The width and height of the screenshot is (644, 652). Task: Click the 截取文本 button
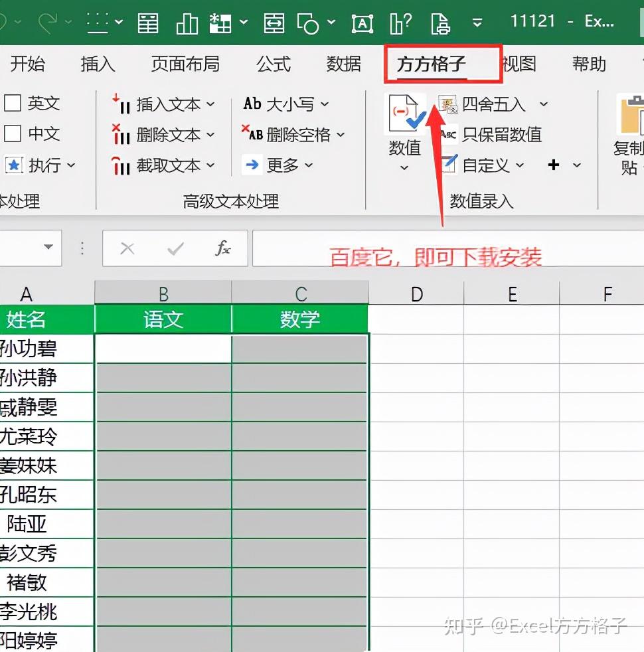(163, 165)
